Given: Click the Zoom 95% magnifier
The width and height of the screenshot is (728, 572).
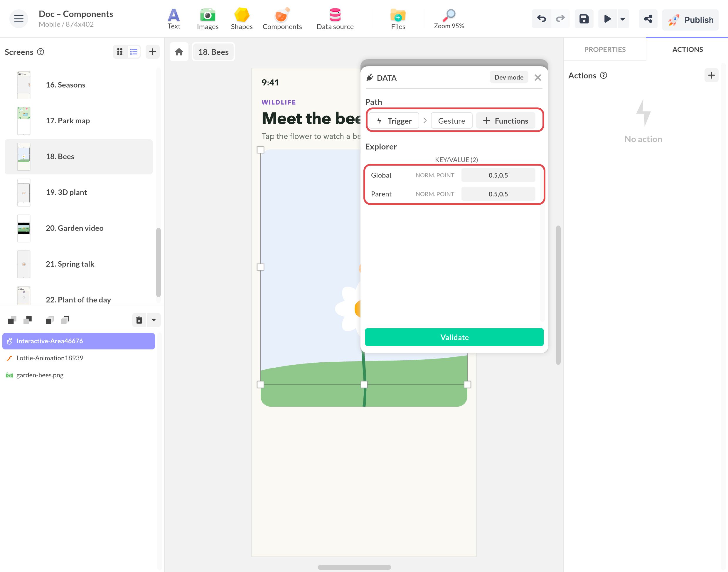Looking at the screenshot, I should [x=449, y=19].
